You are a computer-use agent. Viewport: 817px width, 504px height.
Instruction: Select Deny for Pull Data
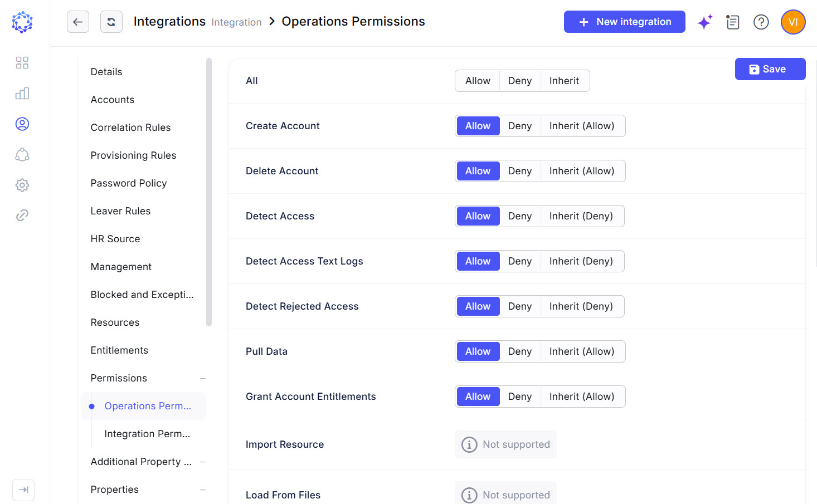pyautogui.click(x=520, y=351)
